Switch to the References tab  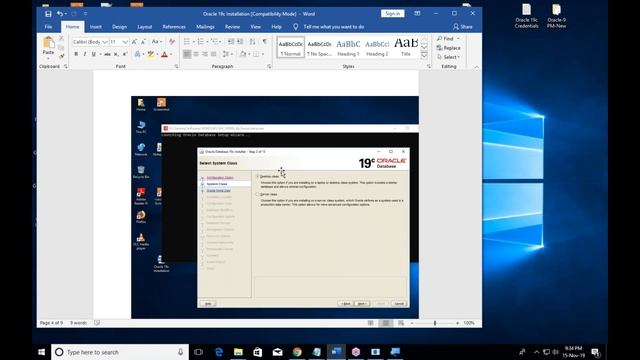click(174, 27)
